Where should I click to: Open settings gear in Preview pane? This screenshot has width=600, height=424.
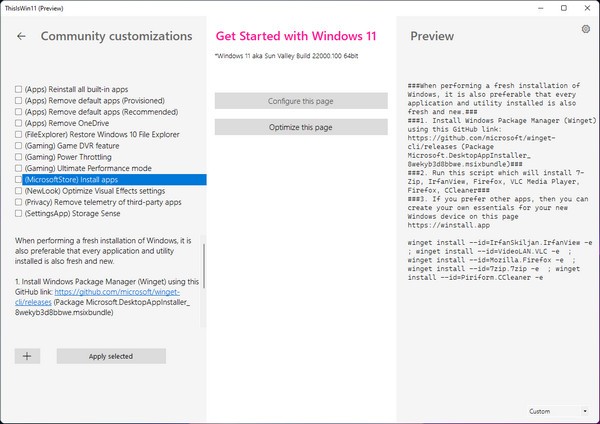pos(586,30)
